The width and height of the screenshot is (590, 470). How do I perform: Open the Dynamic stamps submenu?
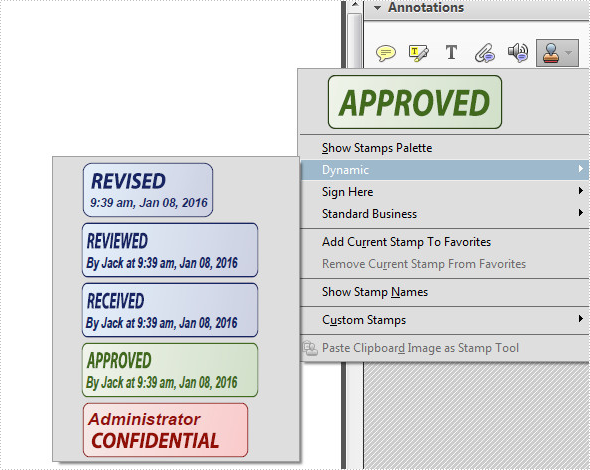pos(444,170)
